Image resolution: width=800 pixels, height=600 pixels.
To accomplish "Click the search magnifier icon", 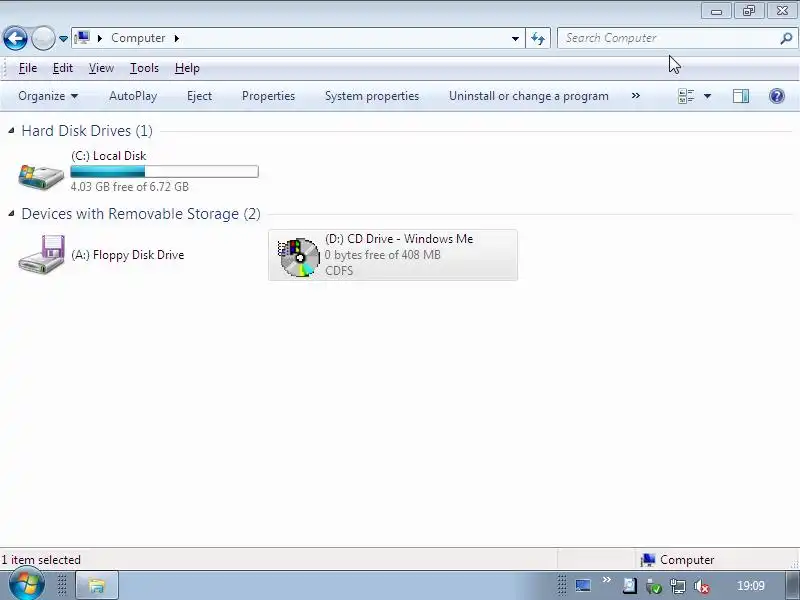I will (x=786, y=38).
